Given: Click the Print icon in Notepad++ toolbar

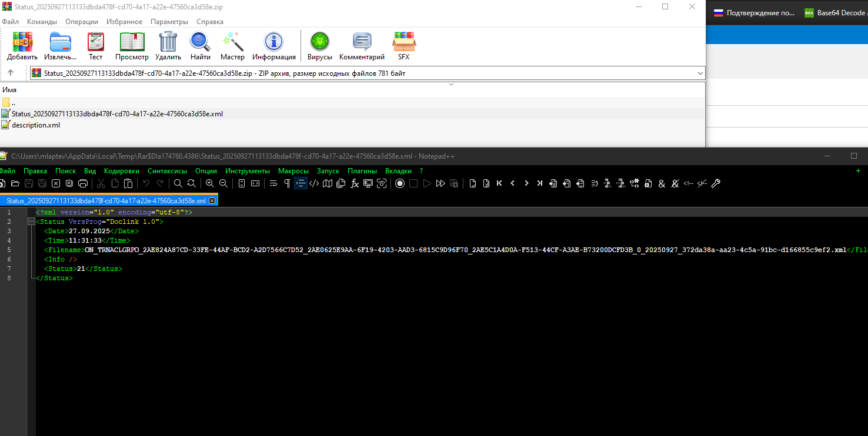Looking at the screenshot, I should coord(83,183).
